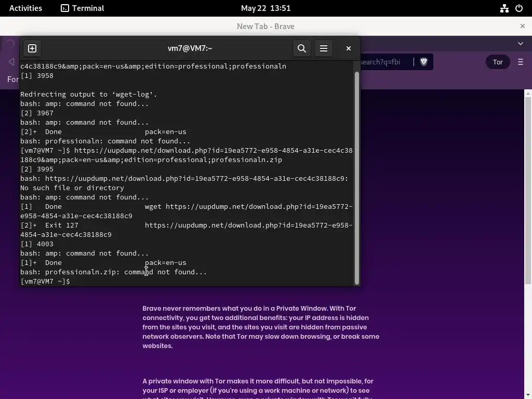
Task: Open the Brave main menu icon
Action: [521, 62]
